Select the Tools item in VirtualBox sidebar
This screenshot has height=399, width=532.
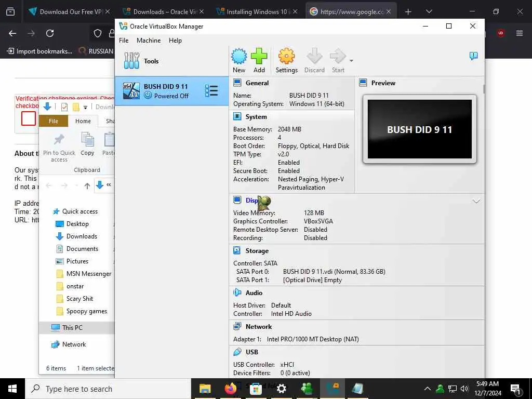pyautogui.click(x=171, y=61)
